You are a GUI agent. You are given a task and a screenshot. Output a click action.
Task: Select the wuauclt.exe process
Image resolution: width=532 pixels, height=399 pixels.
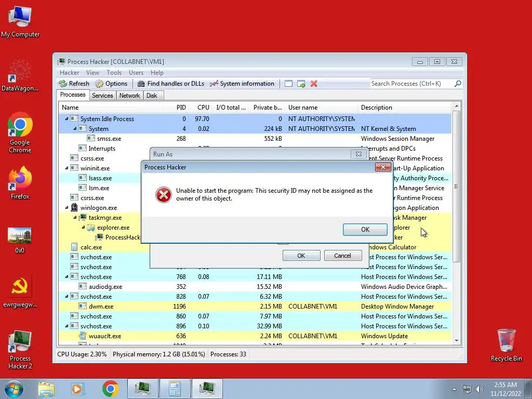(x=255, y=336)
